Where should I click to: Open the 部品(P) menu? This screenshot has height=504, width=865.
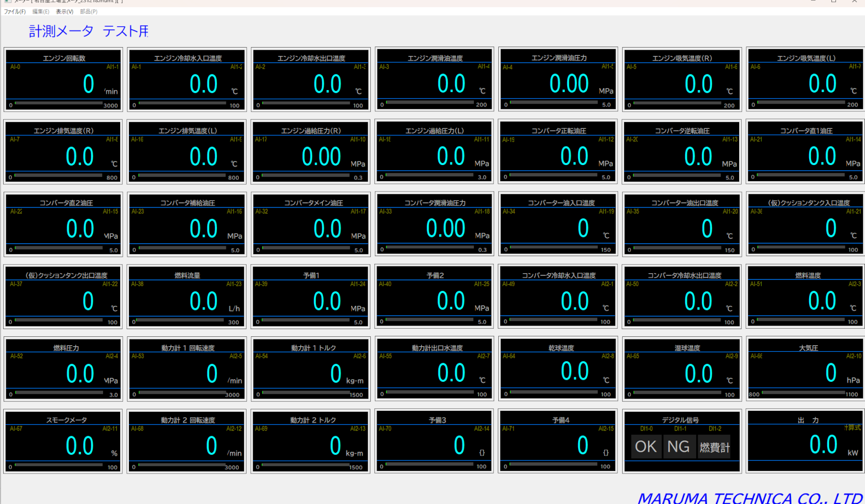pyautogui.click(x=89, y=11)
